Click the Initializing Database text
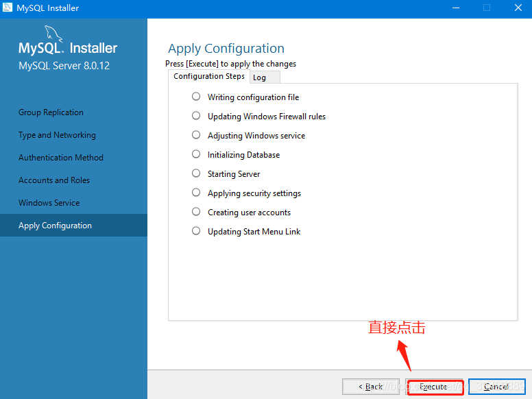 (243, 155)
